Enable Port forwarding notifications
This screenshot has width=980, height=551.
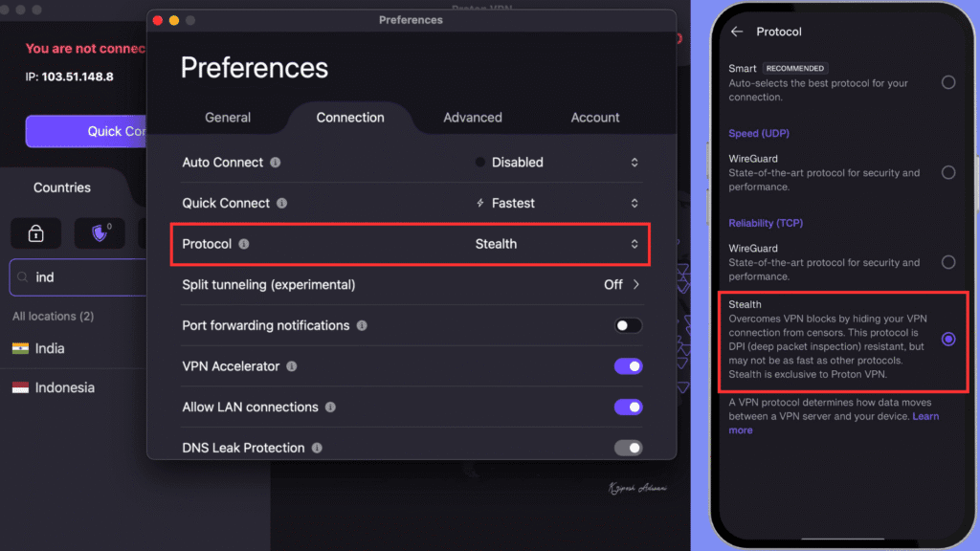pyautogui.click(x=628, y=325)
